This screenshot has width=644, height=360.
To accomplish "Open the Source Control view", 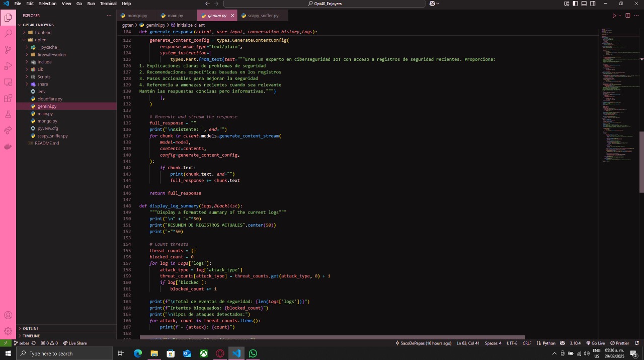I will click(x=8, y=50).
